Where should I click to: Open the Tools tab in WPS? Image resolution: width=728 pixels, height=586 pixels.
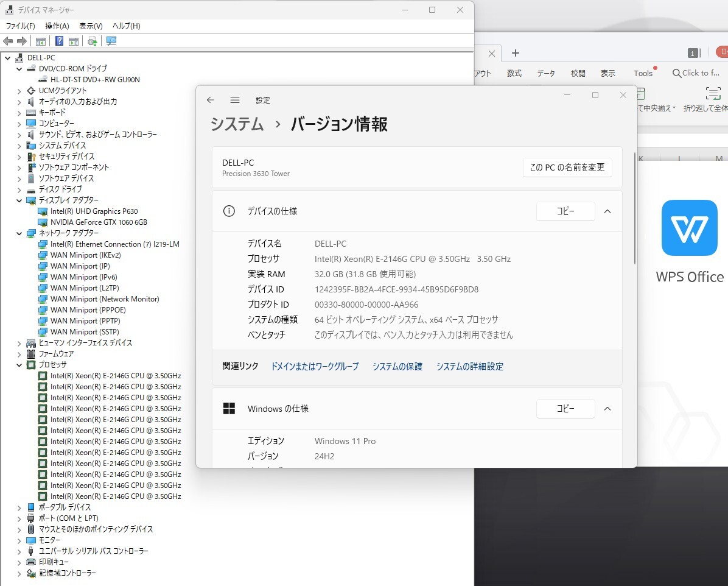click(x=643, y=73)
